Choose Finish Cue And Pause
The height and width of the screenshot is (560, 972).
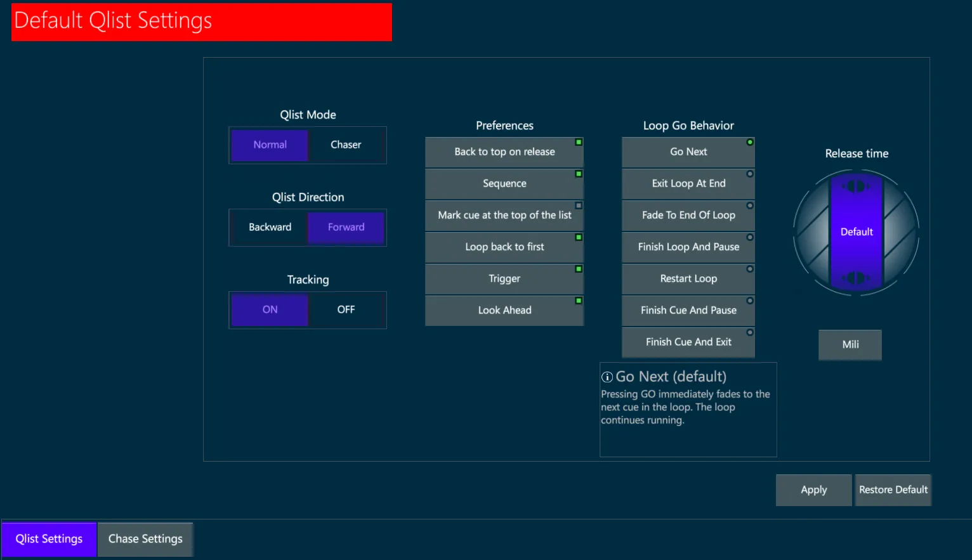[688, 311]
